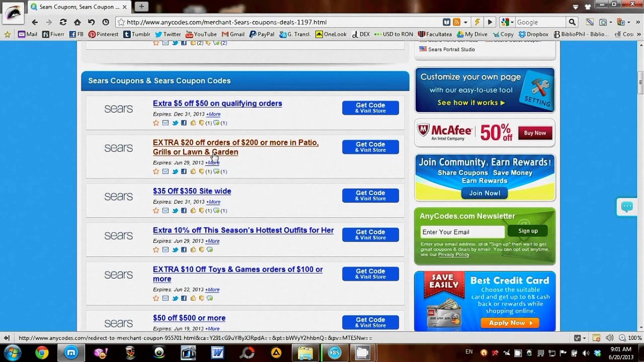
Task: Open the Mail bookmark
Action: [28, 34]
